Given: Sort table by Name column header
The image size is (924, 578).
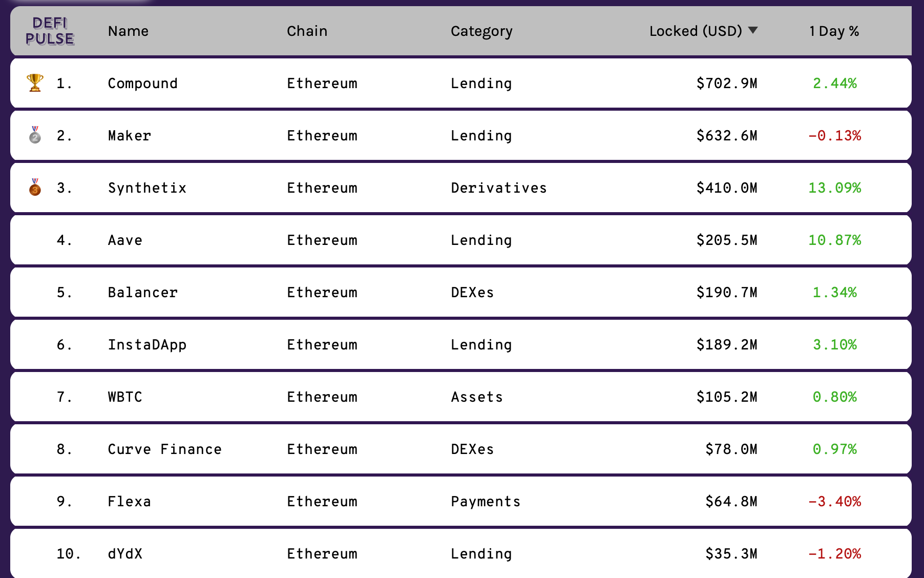Looking at the screenshot, I should [x=128, y=31].
